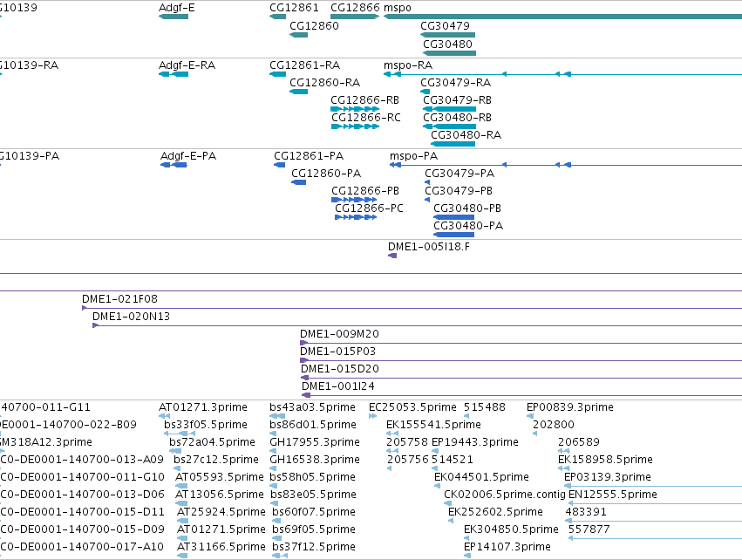This screenshot has height=560, width=742.
Task: Select the CG30479-PB label
Action: tap(459, 191)
